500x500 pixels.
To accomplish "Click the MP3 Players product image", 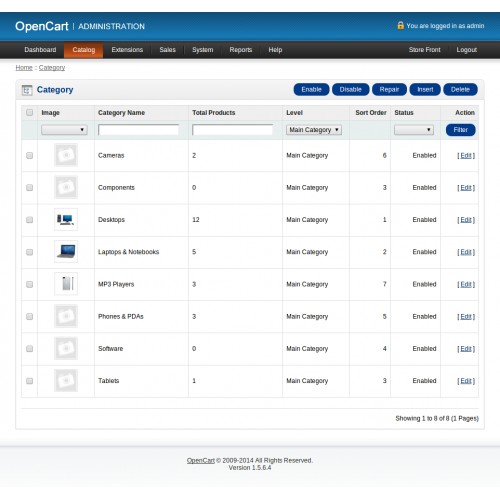I will coord(66,284).
